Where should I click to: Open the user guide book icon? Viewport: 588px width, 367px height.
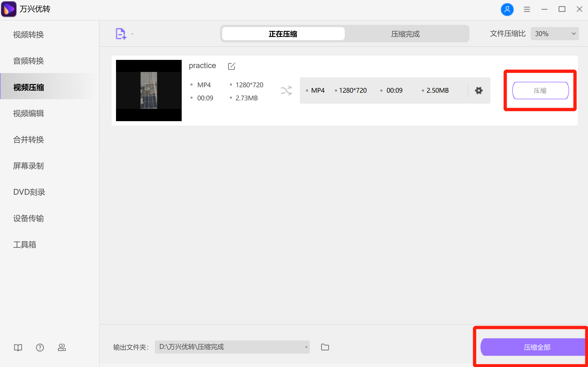(18, 347)
